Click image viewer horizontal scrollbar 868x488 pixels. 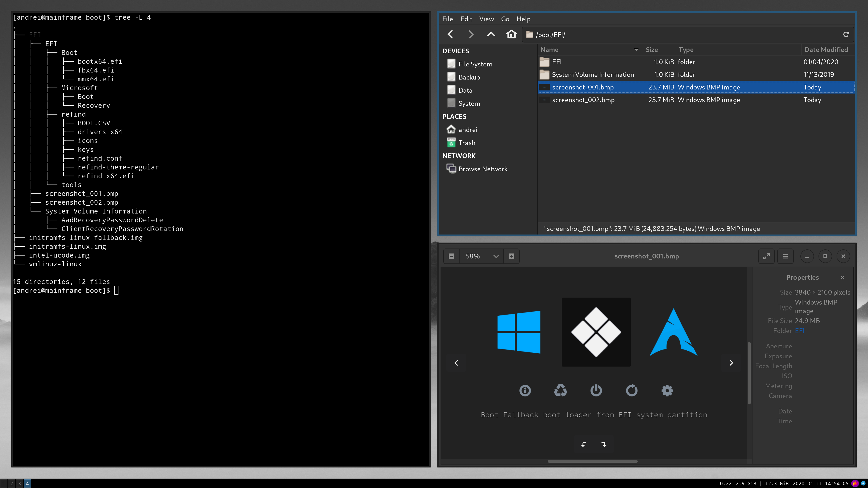click(592, 461)
